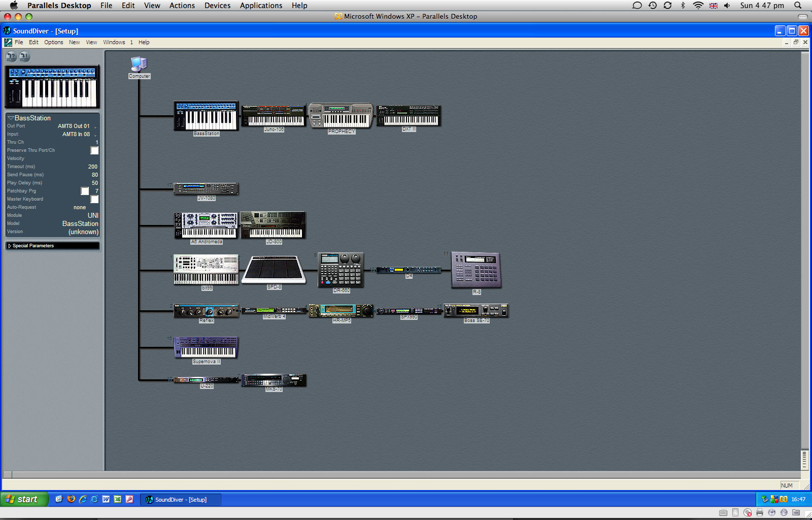Open the Parallels Actions menu
The image size is (812, 520).
[x=182, y=5]
